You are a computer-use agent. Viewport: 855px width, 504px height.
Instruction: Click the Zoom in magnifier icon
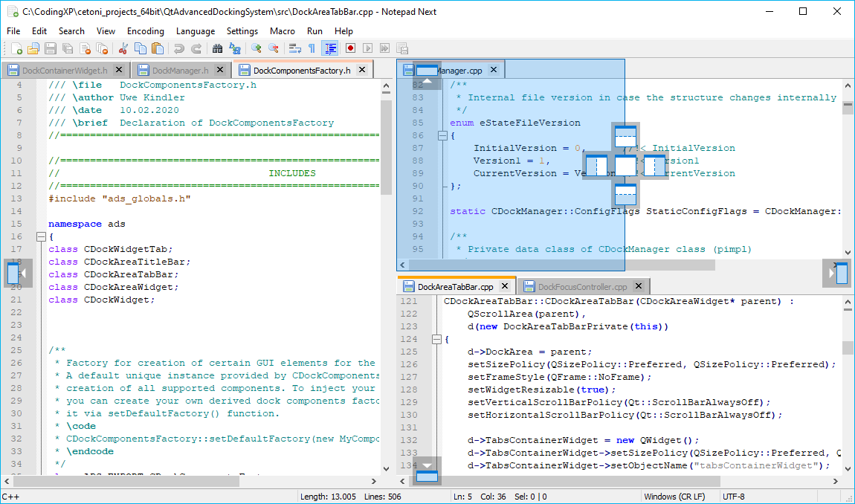coord(256,48)
